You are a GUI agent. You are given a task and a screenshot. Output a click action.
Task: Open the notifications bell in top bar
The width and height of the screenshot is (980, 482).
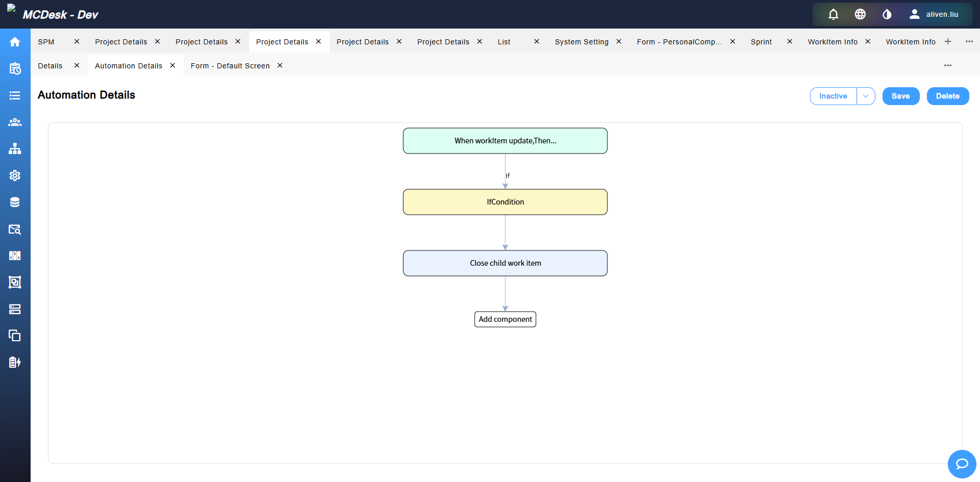pyautogui.click(x=833, y=14)
